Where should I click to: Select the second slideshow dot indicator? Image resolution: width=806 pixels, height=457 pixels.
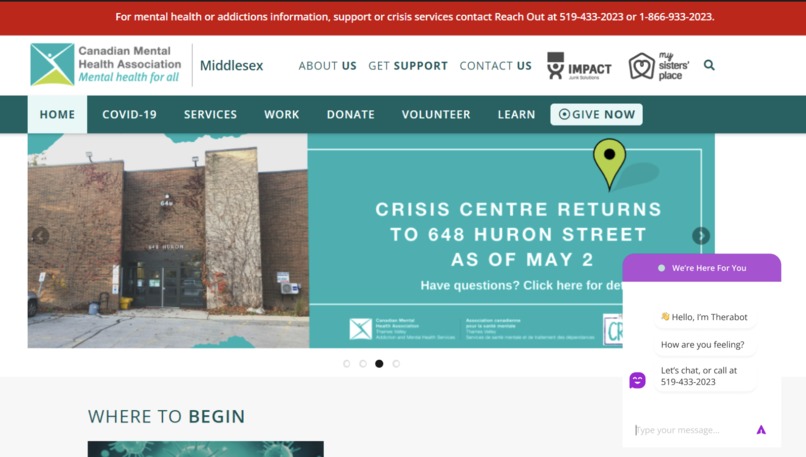coord(363,363)
